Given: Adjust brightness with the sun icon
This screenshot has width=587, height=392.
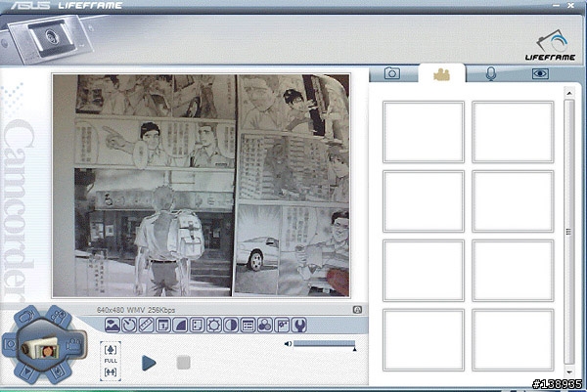Looking at the screenshot, I should click(214, 326).
